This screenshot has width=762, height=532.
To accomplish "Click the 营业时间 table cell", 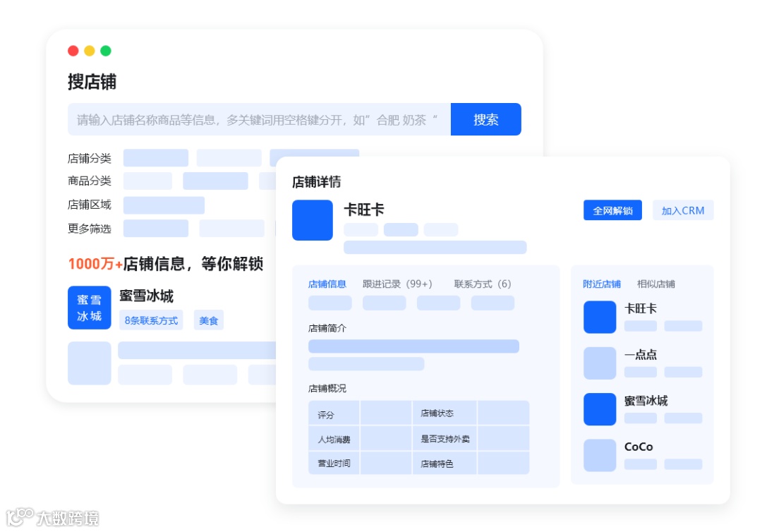I will 334,464.
